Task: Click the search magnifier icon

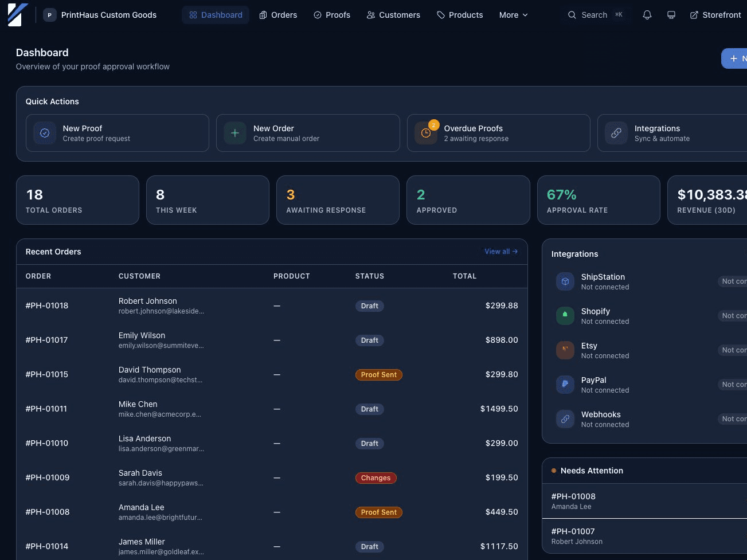Action: pyautogui.click(x=572, y=15)
